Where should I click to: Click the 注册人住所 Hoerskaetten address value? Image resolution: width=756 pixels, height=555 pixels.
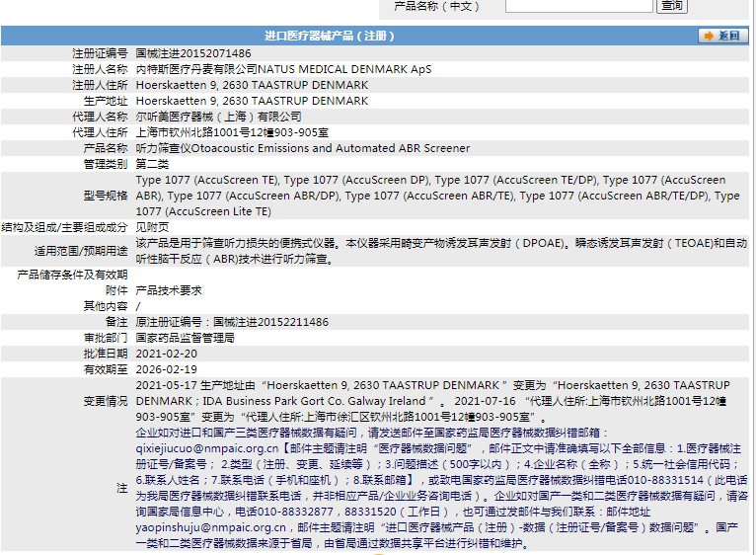coord(252,85)
